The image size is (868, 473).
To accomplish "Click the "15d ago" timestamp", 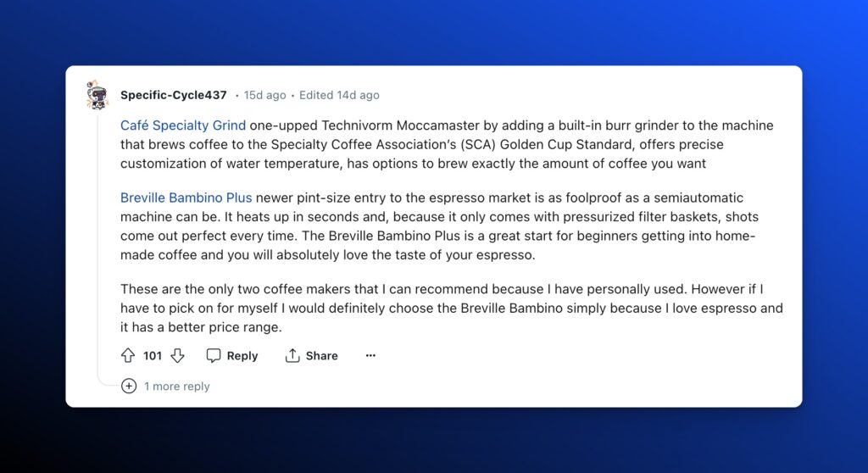I will coord(264,95).
